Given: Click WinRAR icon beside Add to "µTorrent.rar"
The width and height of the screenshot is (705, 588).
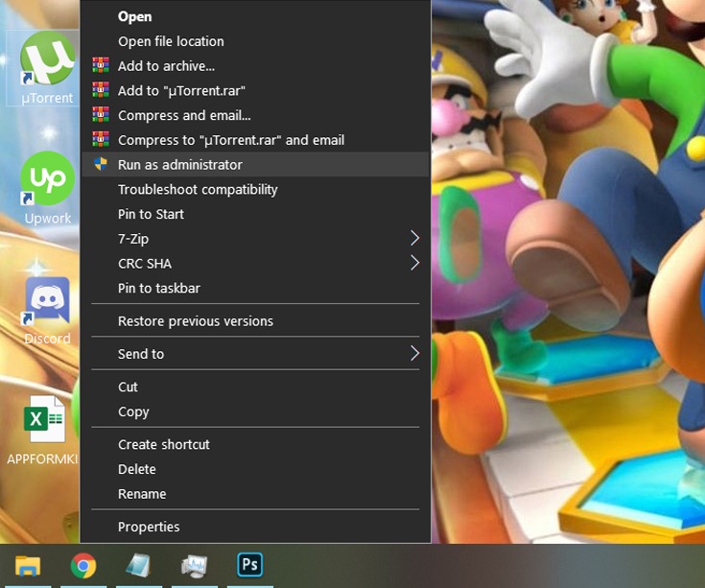Looking at the screenshot, I should tap(101, 90).
